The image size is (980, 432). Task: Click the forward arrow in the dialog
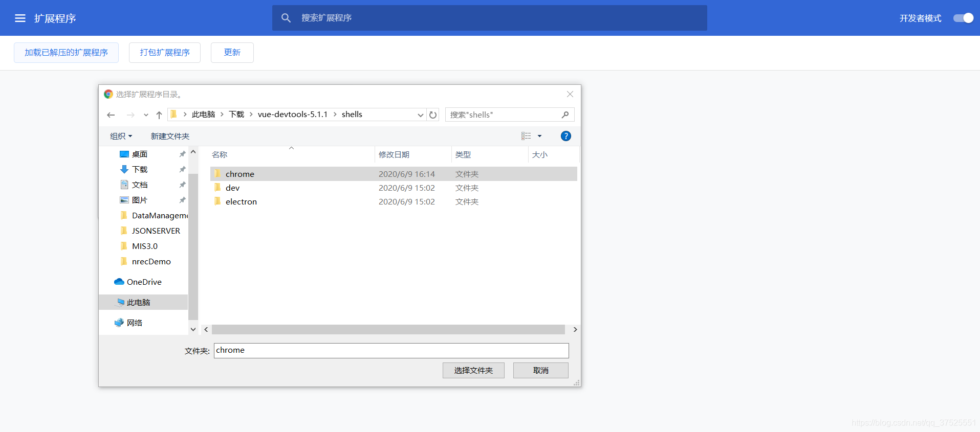coord(130,115)
